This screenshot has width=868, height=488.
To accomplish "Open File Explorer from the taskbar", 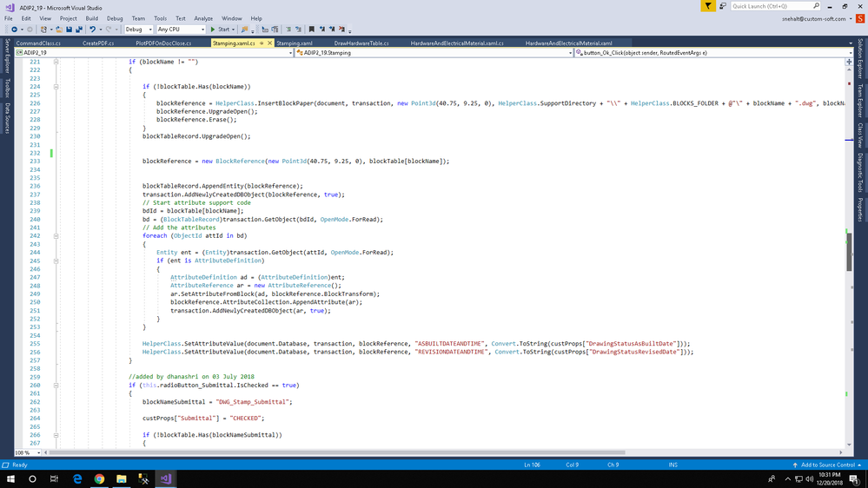I will [x=122, y=478].
